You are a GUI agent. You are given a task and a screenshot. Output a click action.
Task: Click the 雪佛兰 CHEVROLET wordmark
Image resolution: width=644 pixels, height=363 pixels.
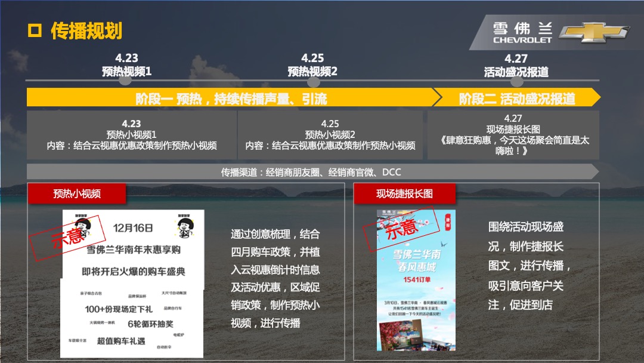click(522, 33)
